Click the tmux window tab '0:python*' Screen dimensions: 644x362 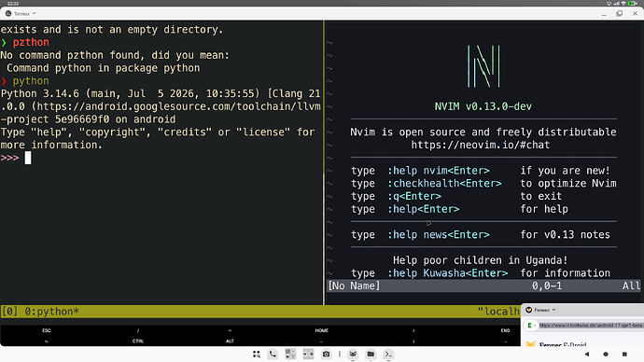click(x=51, y=312)
